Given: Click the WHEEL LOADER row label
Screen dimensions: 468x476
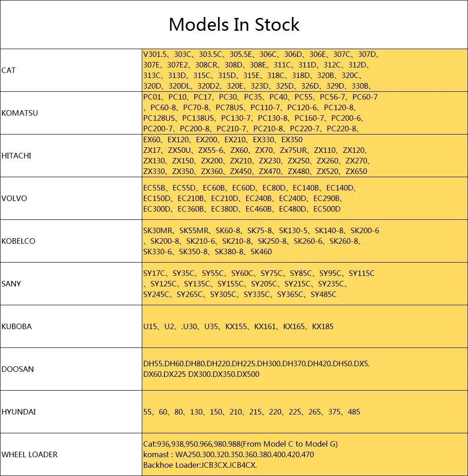Looking at the screenshot, I should (x=29, y=454).
